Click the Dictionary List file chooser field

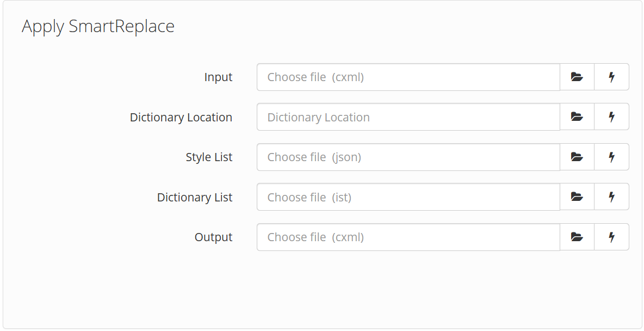click(408, 197)
